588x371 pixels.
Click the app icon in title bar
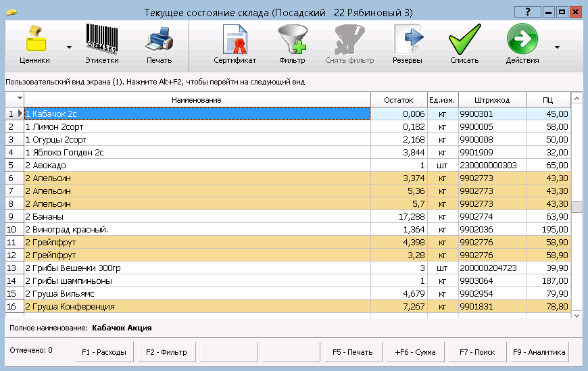[x=11, y=12]
